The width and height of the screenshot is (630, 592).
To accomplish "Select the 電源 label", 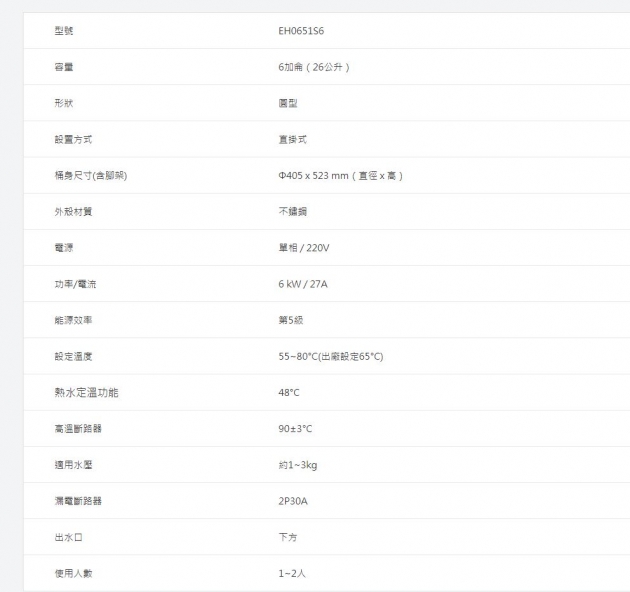I will coord(64,248).
